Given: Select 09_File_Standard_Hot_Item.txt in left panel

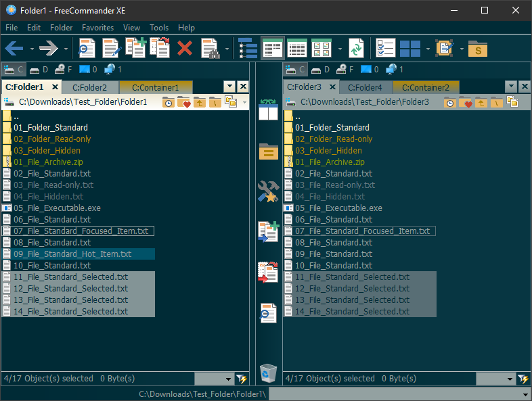Looking at the screenshot, I should (x=79, y=254).
